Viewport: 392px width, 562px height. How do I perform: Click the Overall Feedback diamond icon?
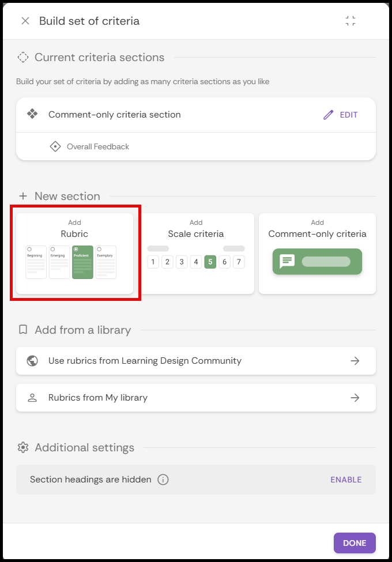(x=55, y=146)
